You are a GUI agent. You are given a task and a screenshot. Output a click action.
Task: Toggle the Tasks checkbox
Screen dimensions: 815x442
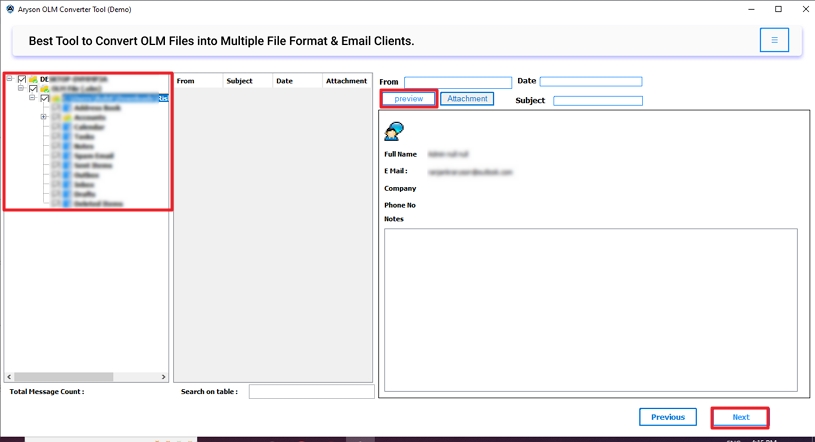click(x=56, y=136)
